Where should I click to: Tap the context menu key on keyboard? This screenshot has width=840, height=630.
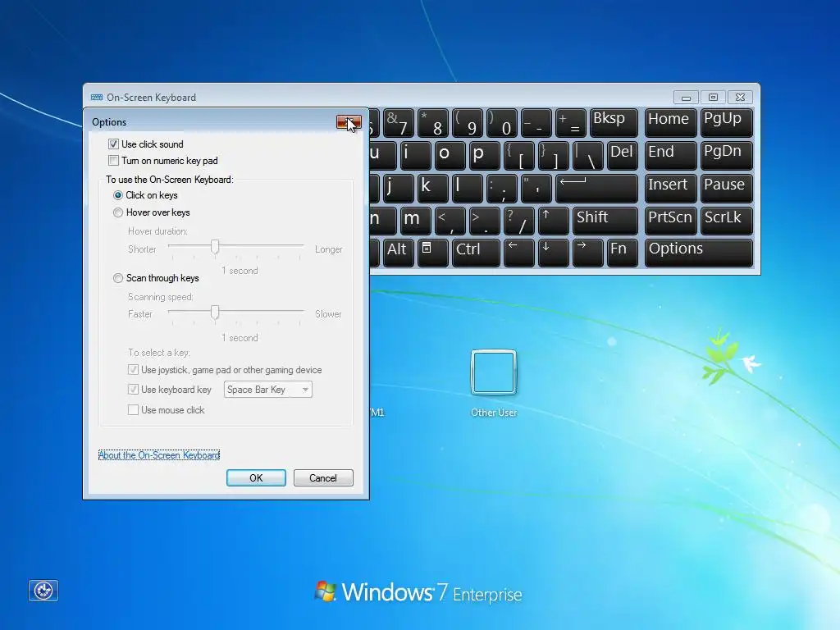pyautogui.click(x=432, y=253)
